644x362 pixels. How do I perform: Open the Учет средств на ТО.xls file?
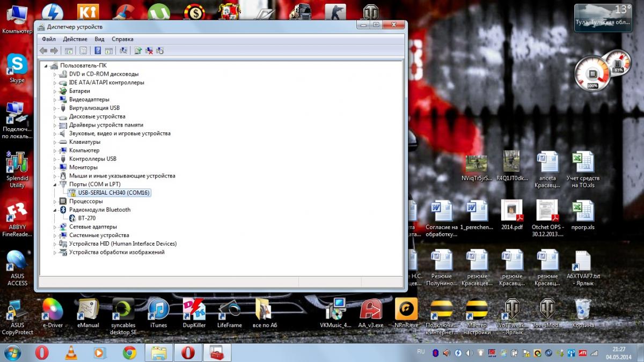coord(583,169)
